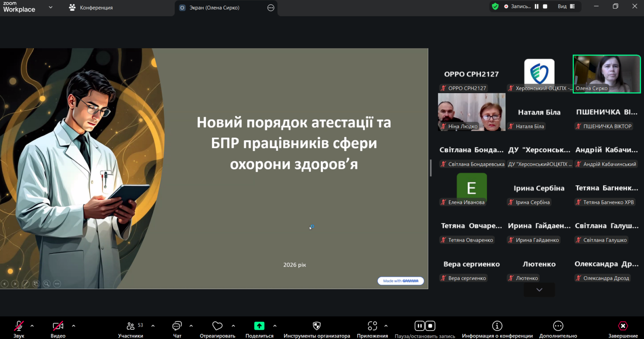Expand video options arrow next to Видео
The image size is (644, 339).
(74, 326)
